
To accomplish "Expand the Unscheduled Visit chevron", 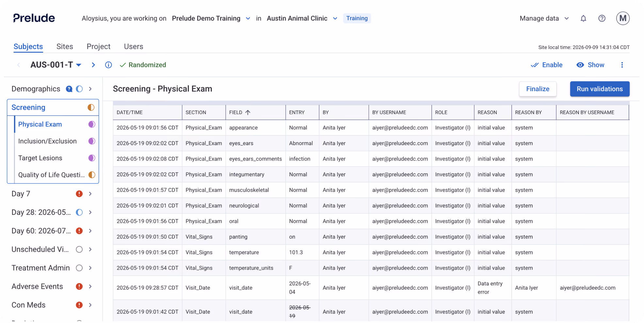I will tap(90, 249).
